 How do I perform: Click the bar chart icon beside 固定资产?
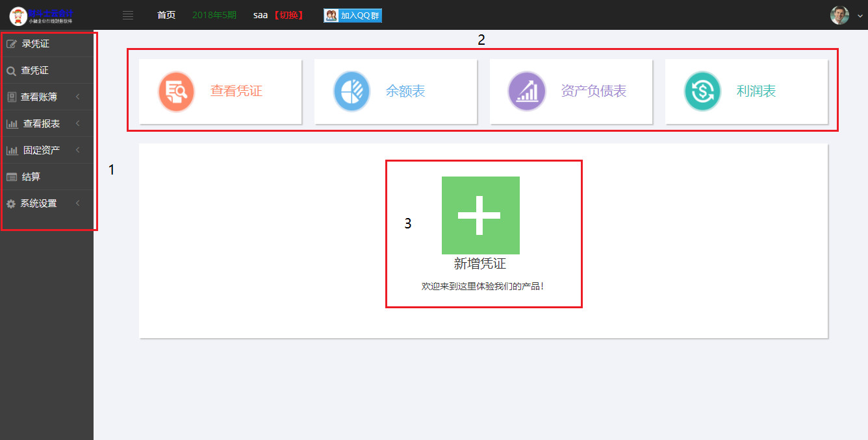pyautogui.click(x=12, y=151)
